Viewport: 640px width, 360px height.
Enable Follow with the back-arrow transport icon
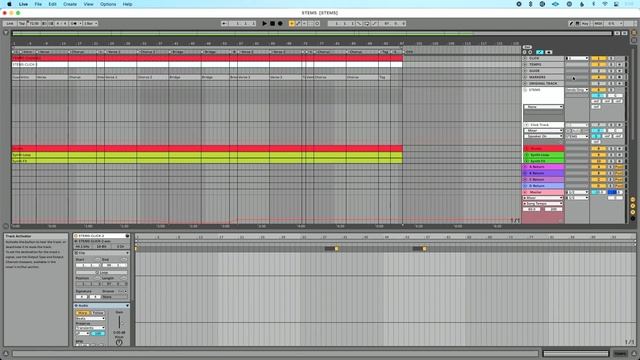tap(224, 24)
